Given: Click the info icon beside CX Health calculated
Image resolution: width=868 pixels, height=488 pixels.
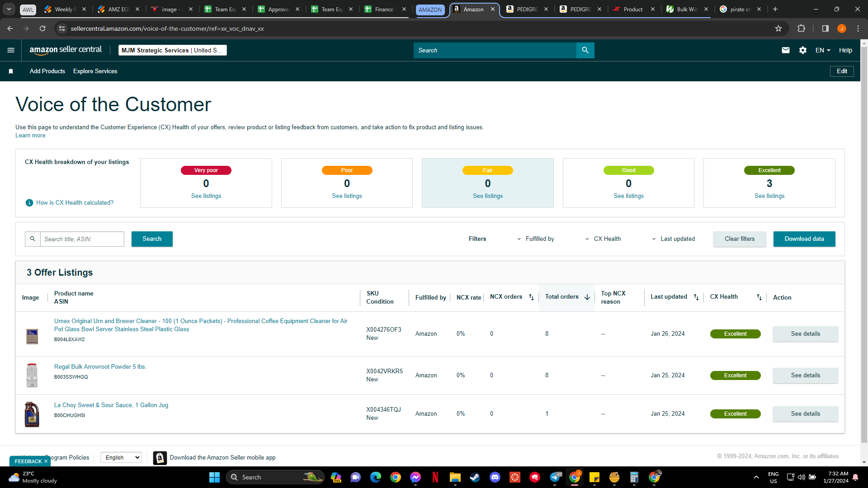Looking at the screenshot, I should tap(29, 203).
